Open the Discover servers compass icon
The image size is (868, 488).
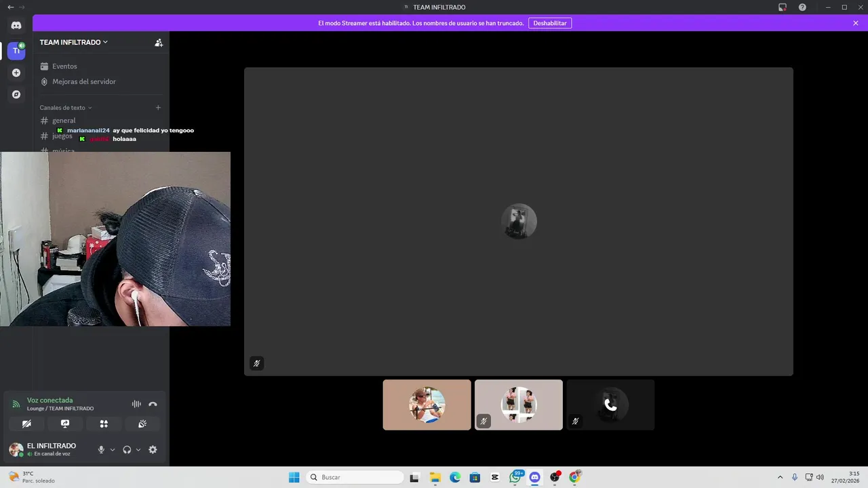click(16, 94)
